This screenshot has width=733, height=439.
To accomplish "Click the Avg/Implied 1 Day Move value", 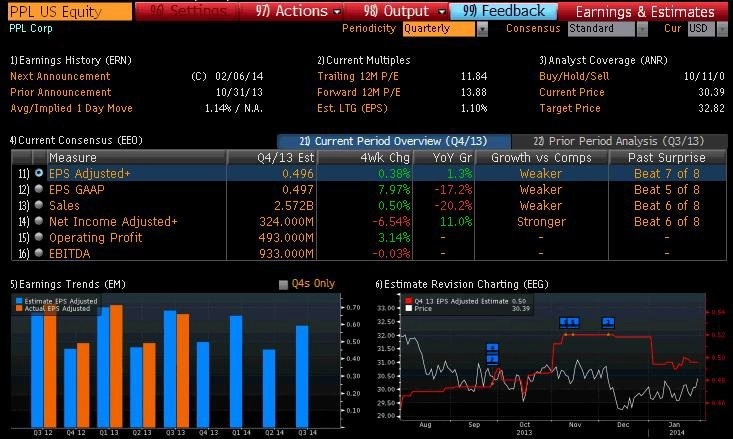I will tap(234, 108).
